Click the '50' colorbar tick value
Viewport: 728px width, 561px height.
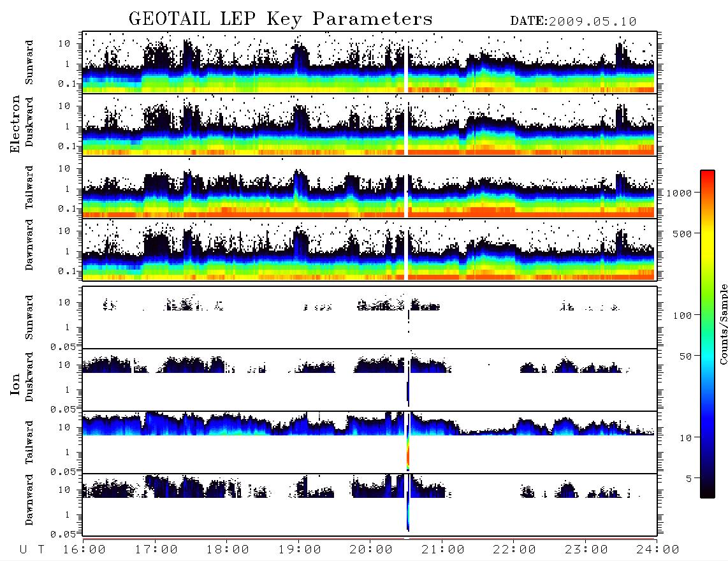point(685,356)
